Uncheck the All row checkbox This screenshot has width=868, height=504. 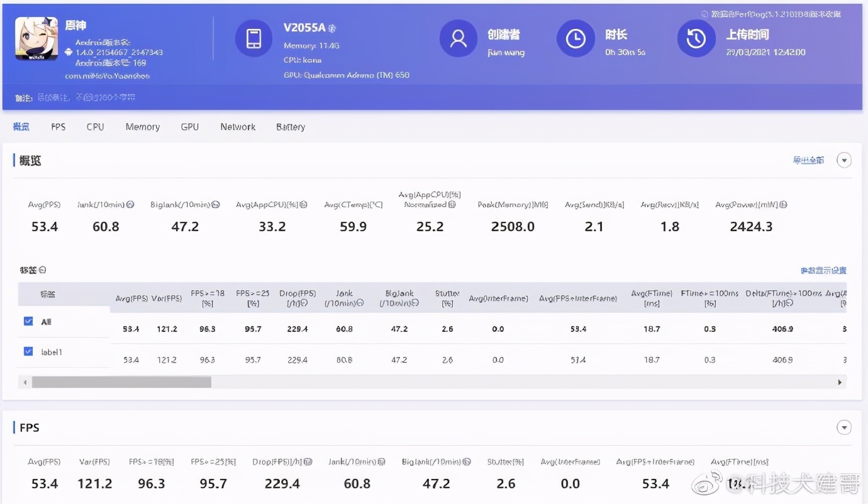click(x=28, y=320)
